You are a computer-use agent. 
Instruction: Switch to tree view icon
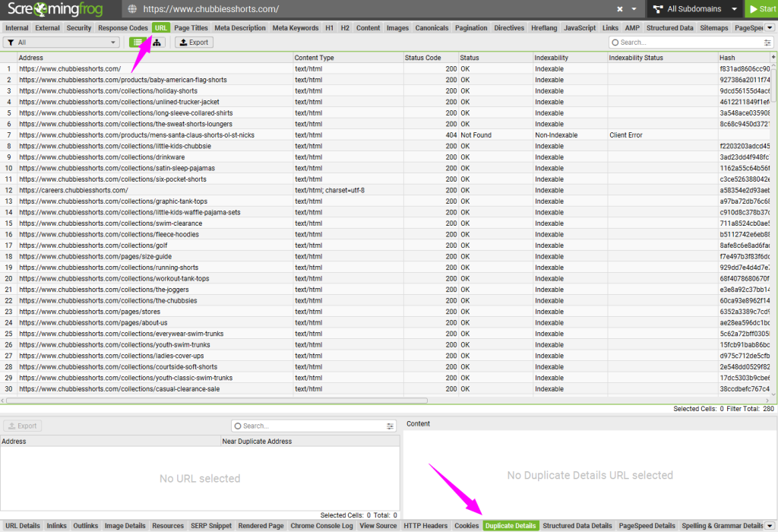pyautogui.click(x=157, y=43)
